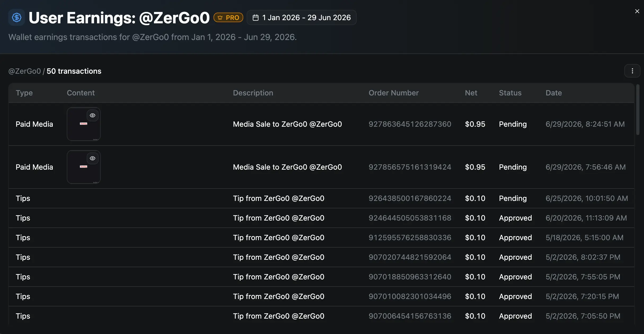Click the Description column header
Screen dimensions: 644x334
pyautogui.click(x=253, y=93)
